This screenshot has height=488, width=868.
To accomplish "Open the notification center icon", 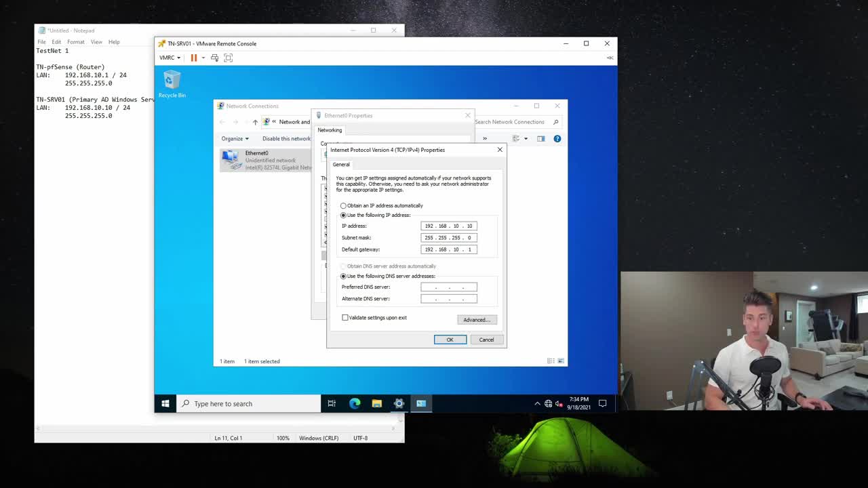I will [x=602, y=403].
